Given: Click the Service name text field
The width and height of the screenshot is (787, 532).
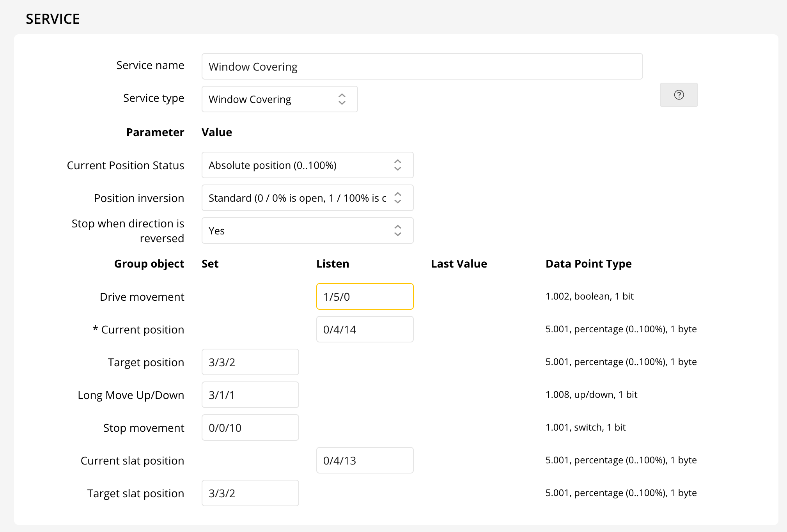Looking at the screenshot, I should pos(422,66).
